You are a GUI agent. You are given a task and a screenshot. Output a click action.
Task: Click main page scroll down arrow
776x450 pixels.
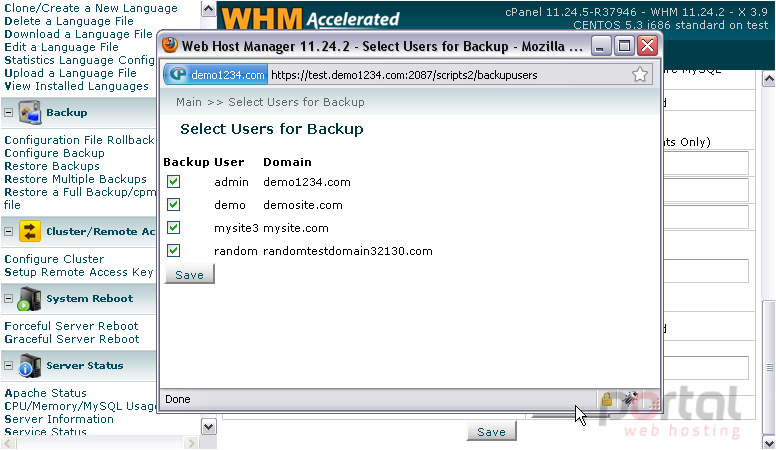[769, 442]
